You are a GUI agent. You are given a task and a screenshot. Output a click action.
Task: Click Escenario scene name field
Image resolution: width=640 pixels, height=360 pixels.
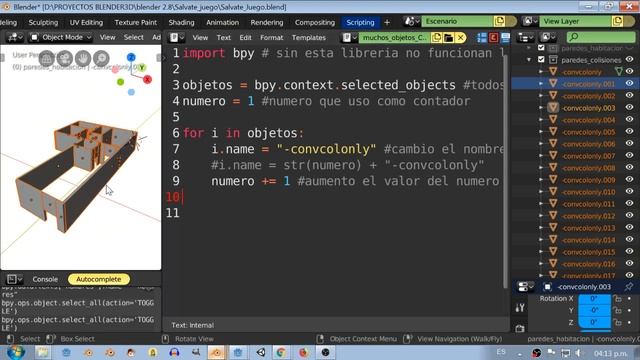457,21
